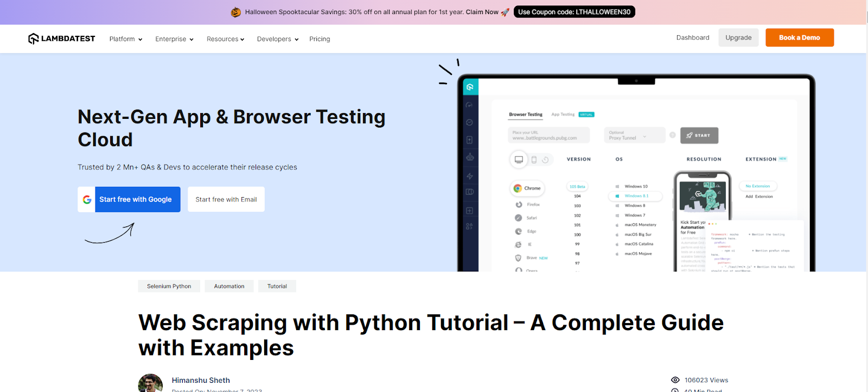
Task: Click Start free with Email
Action: click(x=226, y=200)
